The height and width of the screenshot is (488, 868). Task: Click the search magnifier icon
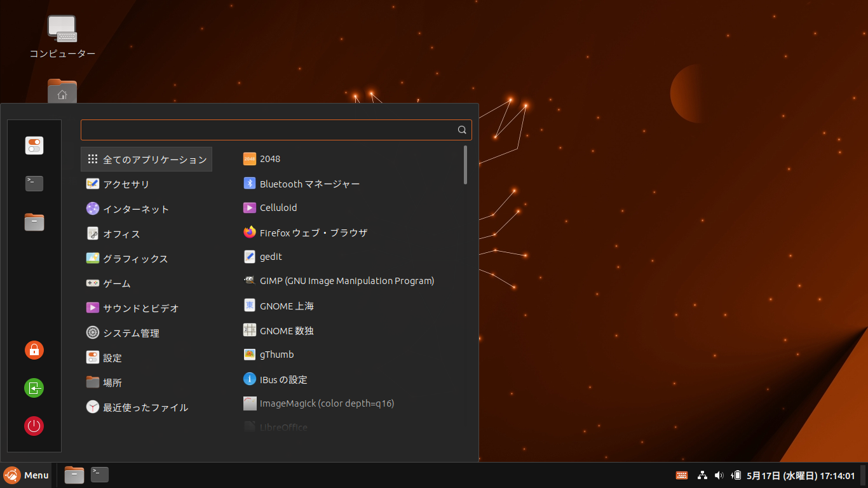pyautogui.click(x=462, y=130)
